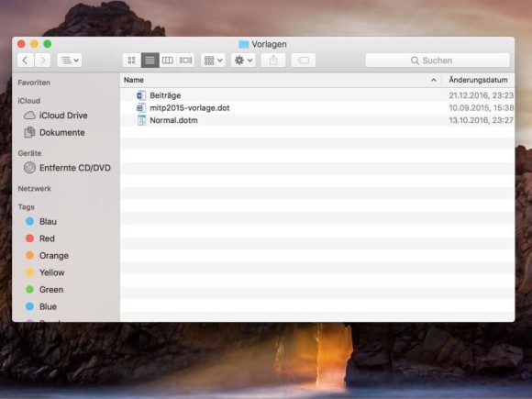Go back with the left arrow button
The image size is (532, 399).
tap(26, 61)
